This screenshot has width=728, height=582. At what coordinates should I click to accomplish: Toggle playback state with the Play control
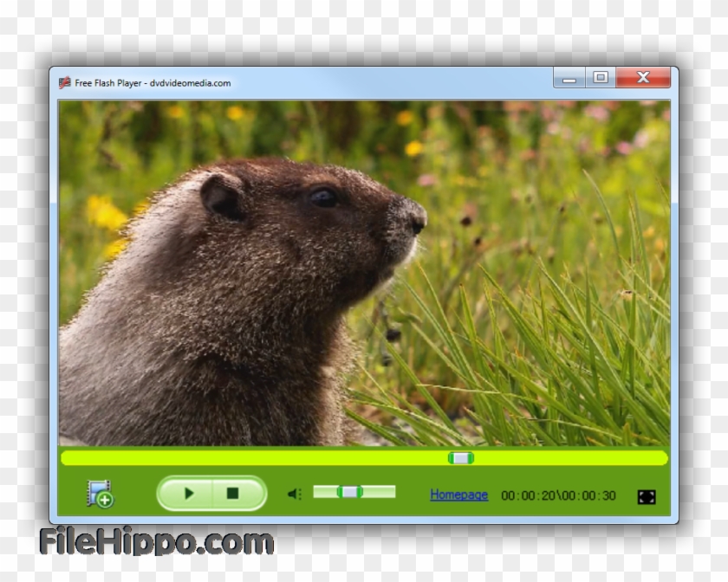coord(188,494)
